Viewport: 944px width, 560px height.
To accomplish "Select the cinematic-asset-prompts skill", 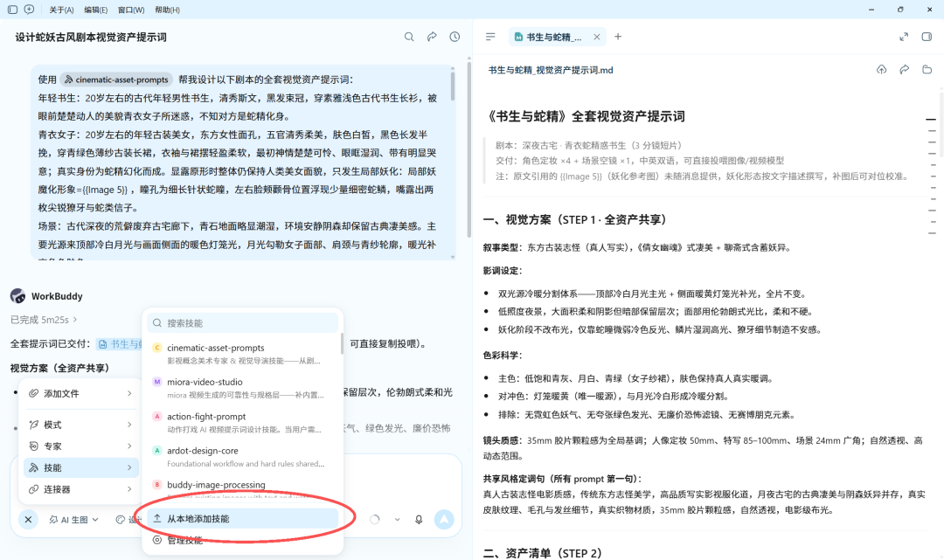I will 243,354.
